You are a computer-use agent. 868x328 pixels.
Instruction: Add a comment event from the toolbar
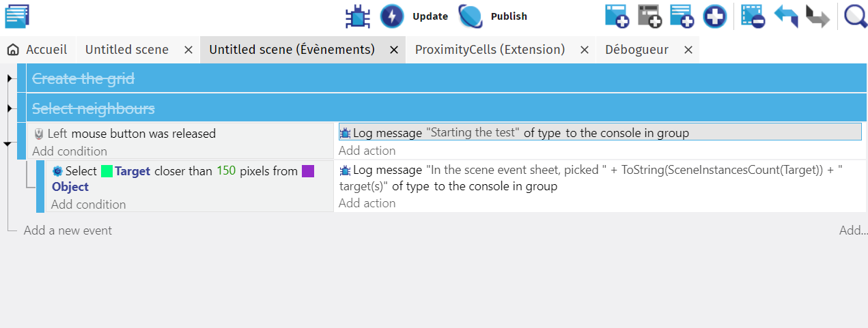pyautogui.click(x=682, y=16)
